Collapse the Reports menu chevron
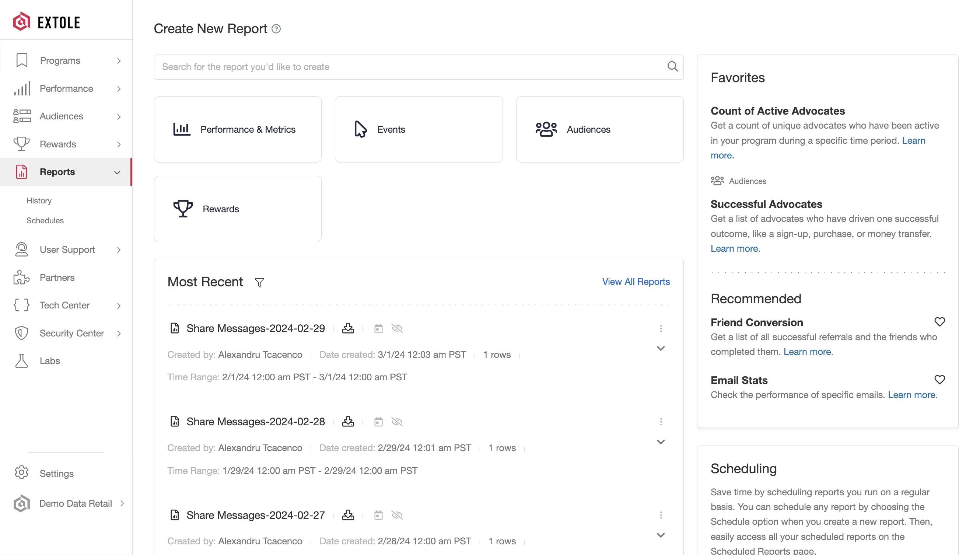This screenshot has height=555, width=980. 117,173
